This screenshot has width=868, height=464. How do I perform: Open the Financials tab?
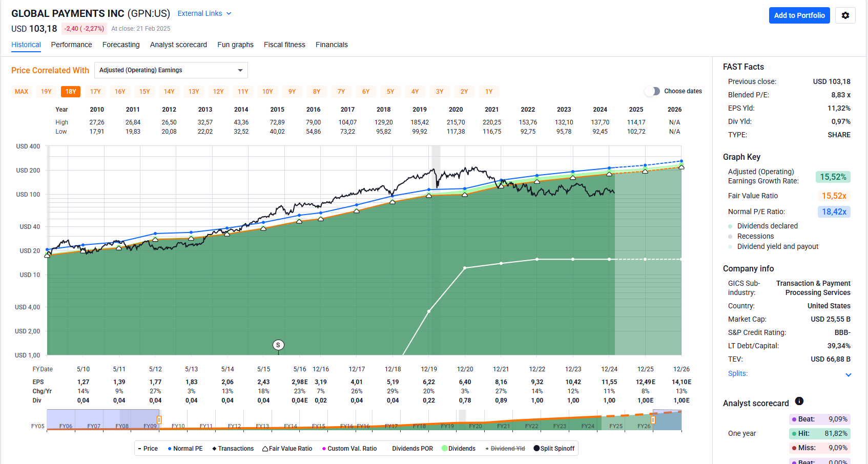[x=332, y=45]
